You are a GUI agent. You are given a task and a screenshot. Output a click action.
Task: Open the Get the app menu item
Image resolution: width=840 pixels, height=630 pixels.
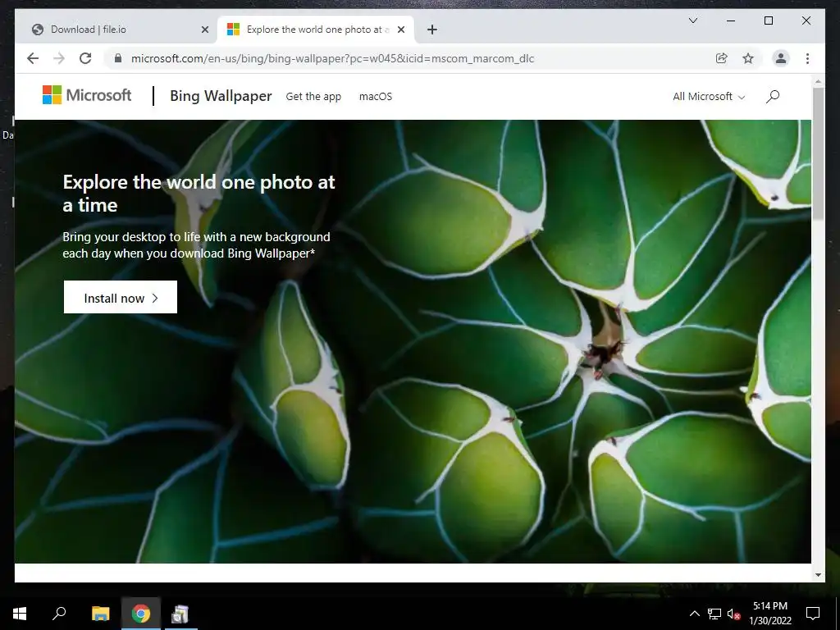pos(313,97)
